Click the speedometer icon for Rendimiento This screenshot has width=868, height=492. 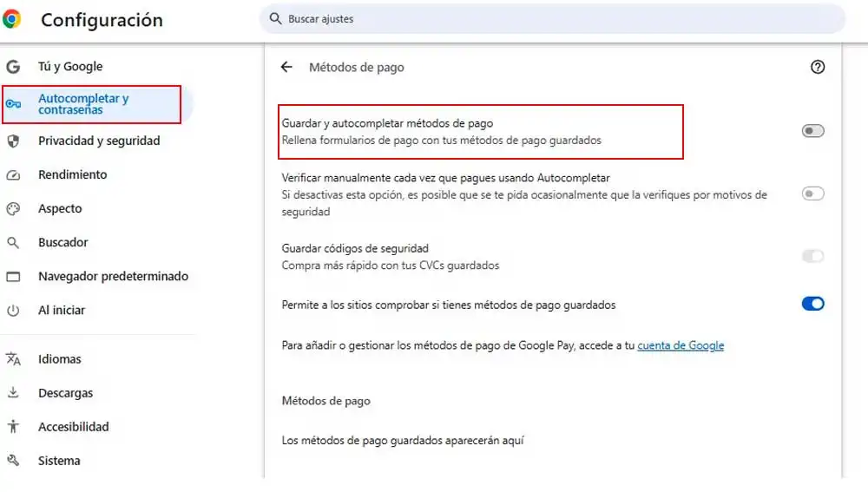[13, 175]
